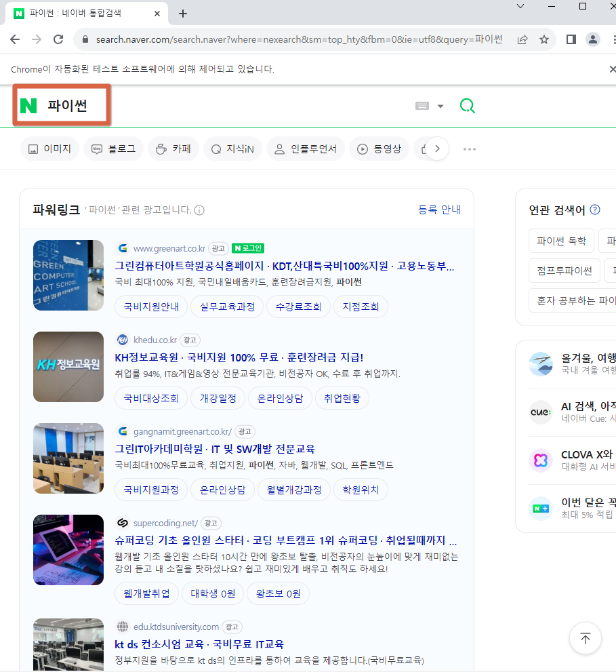Click the help icon beside 연관 검색어
616x672 pixels.
coord(595,210)
